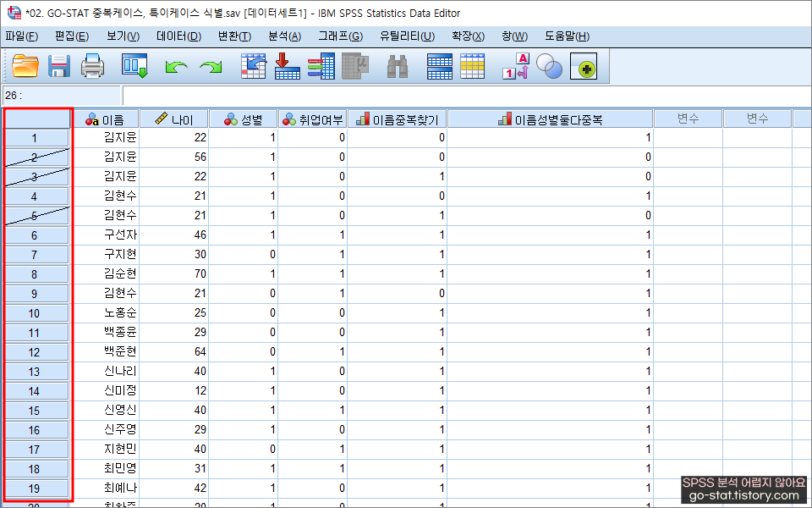Click the Use variable sets circles icon
The height and width of the screenshot is (508, 812).
pos(550,66)
